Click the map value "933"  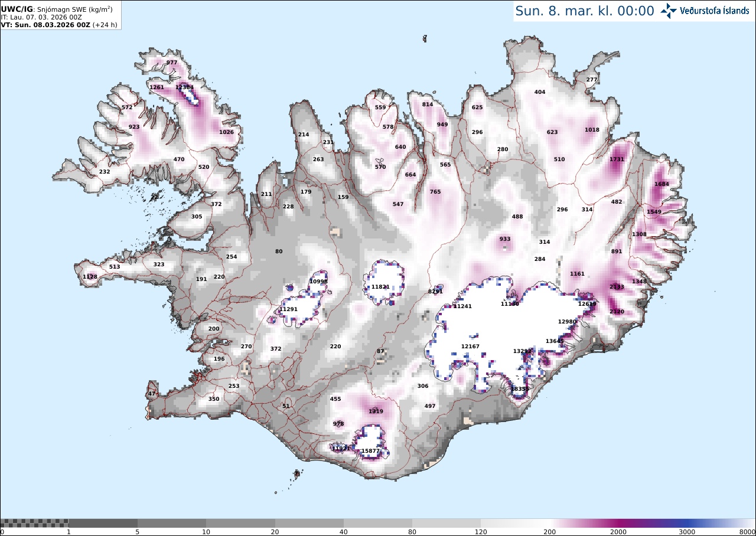(x=505, y=239)
